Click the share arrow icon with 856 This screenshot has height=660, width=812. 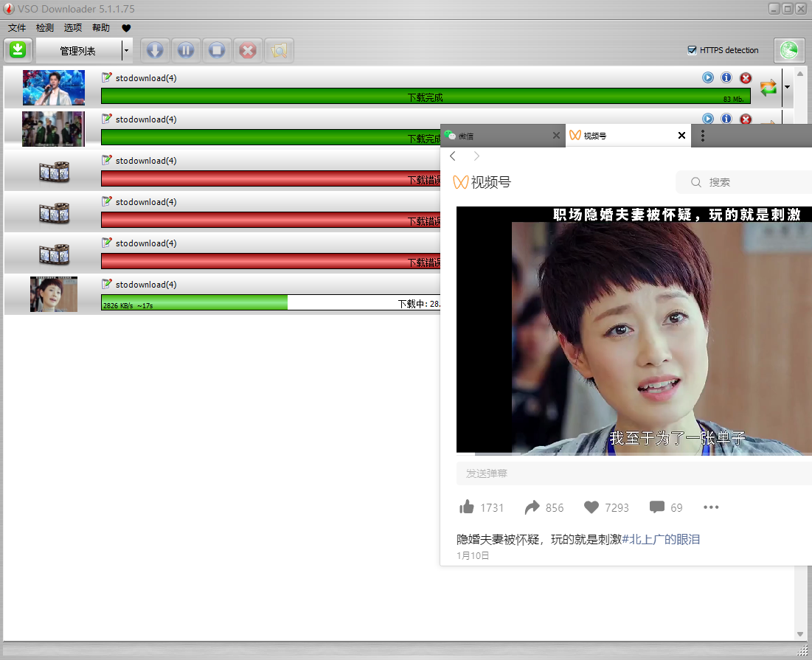point(532,507)
